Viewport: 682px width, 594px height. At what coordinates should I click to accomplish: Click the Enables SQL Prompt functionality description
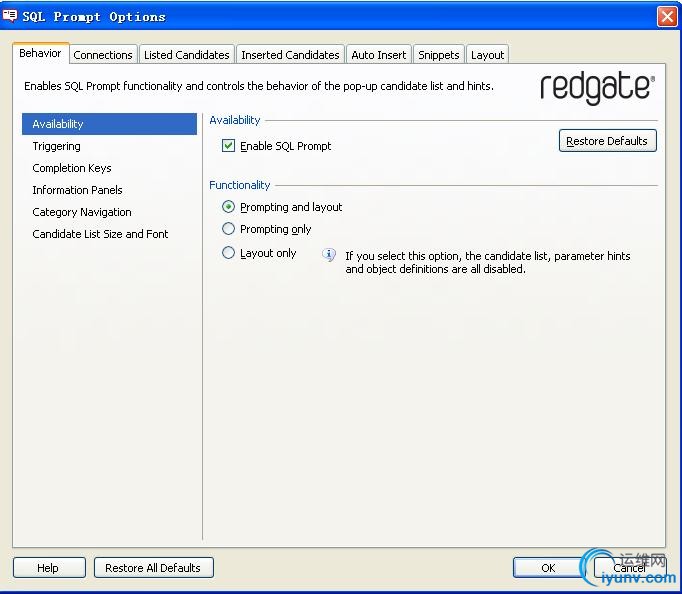259,86
